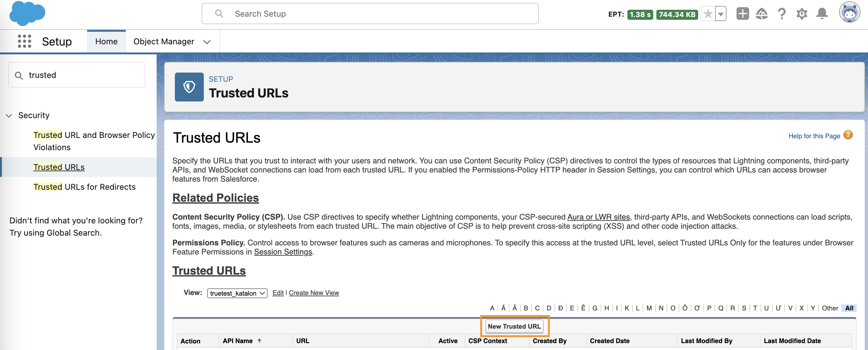Click the EPT 1.38 s badge
Screen dimensions: 868x350
640,14
